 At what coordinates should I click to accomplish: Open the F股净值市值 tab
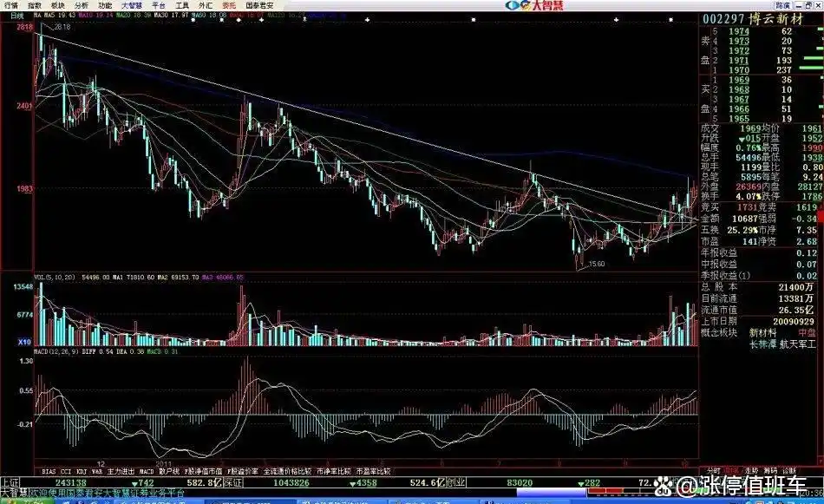[203, 471]
